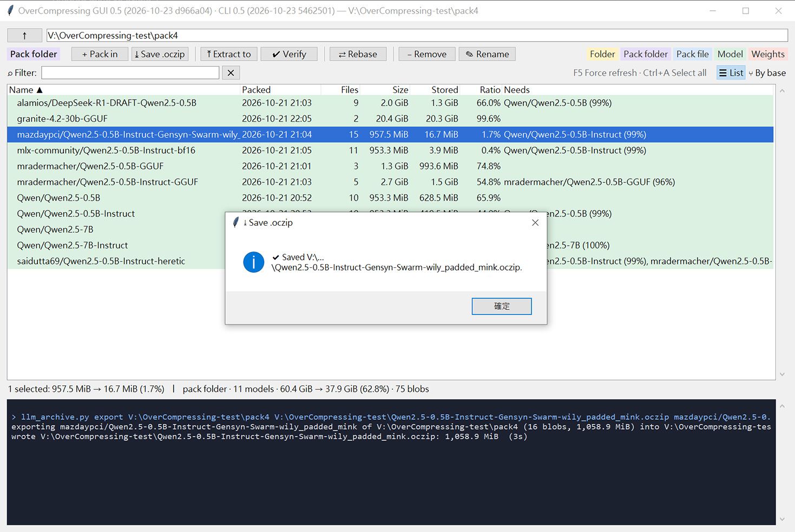Go up one folder with the arrow button
Viewport: 795px width, 532px height.
coord(24,35)
